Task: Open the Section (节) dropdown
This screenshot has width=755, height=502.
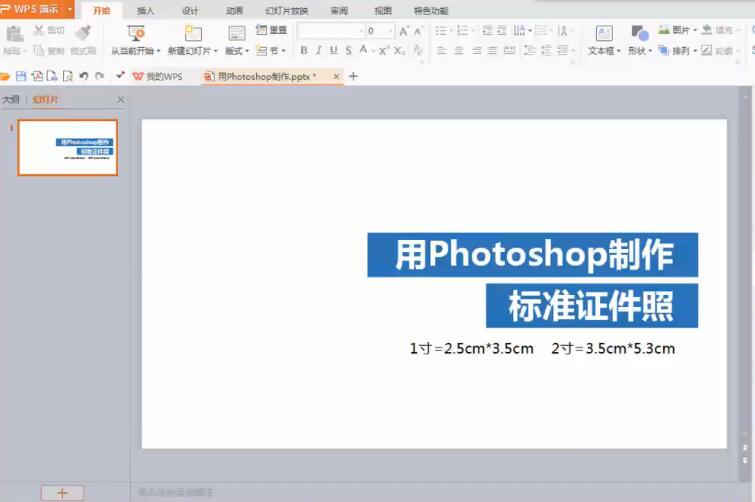Action: (271, 50)
